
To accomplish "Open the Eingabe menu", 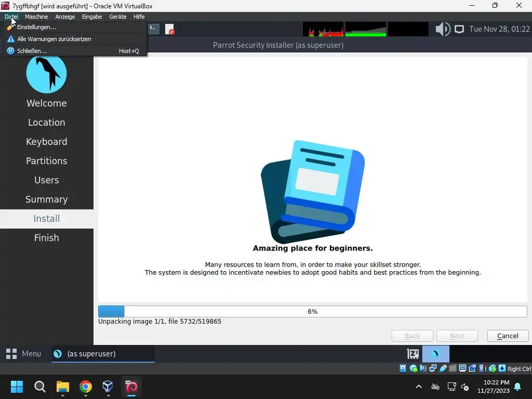I will pos(92,17).
